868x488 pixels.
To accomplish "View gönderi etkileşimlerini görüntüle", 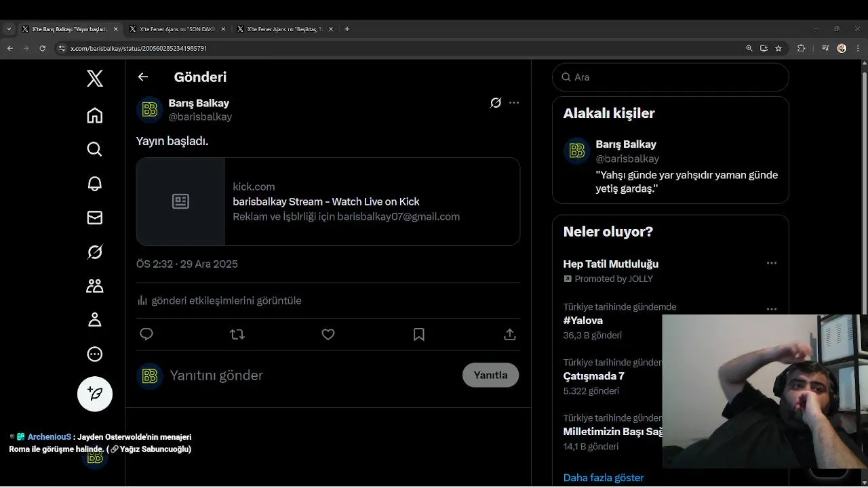I will pyautogui.click(x=219, y=300).
